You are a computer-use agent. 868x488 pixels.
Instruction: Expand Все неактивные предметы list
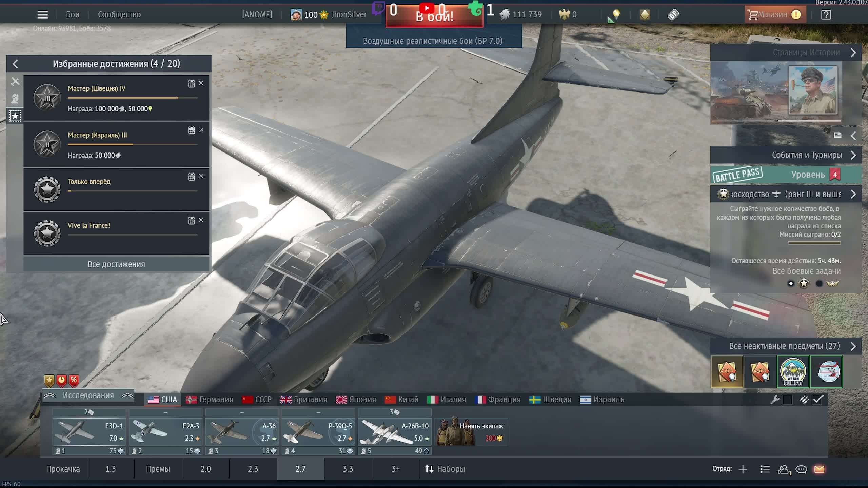pos(853,346)
